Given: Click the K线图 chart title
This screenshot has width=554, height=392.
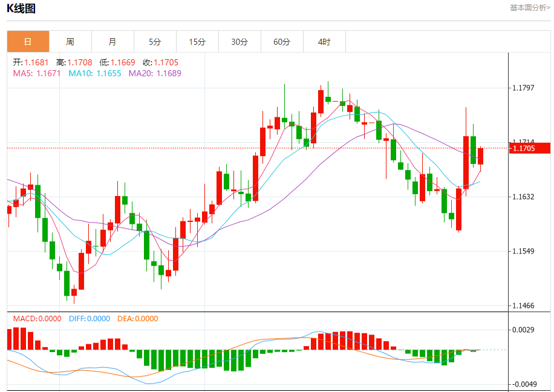Looking at the screenshot, I should coord(21,8).
